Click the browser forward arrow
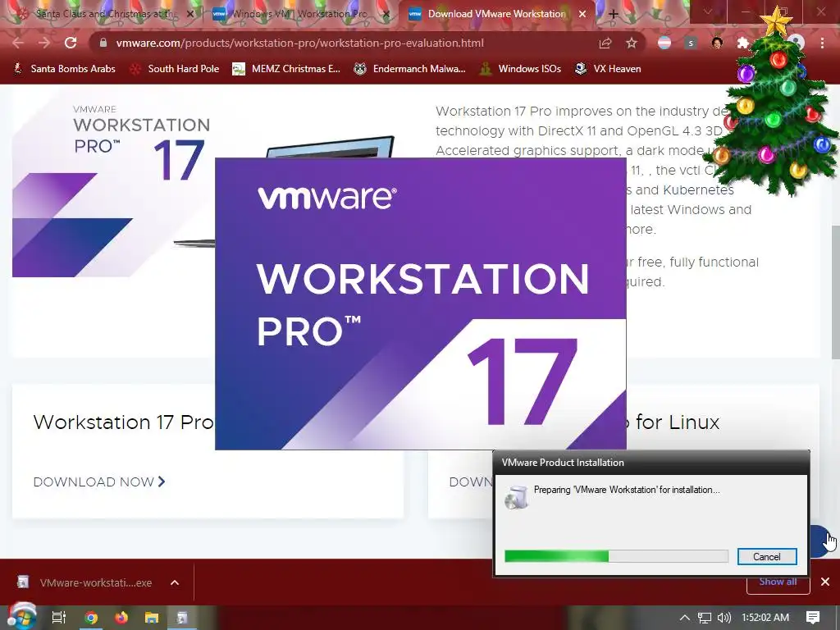This screenshot has height=630, width=840. click(x=44, y=43)
